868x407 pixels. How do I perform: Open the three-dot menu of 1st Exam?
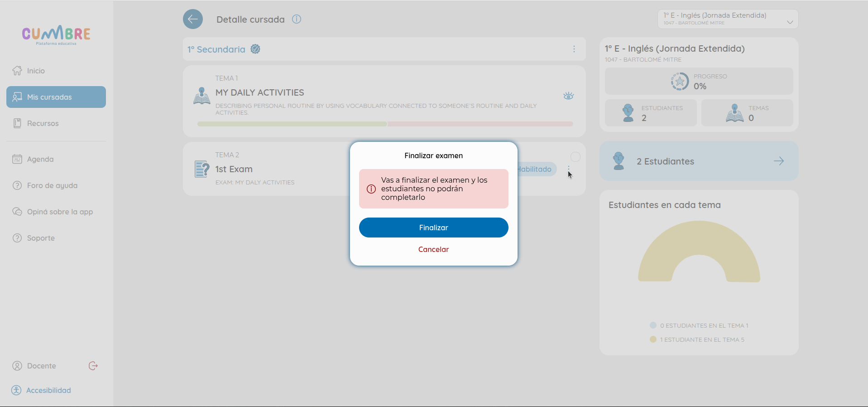(x=569, y=169)
